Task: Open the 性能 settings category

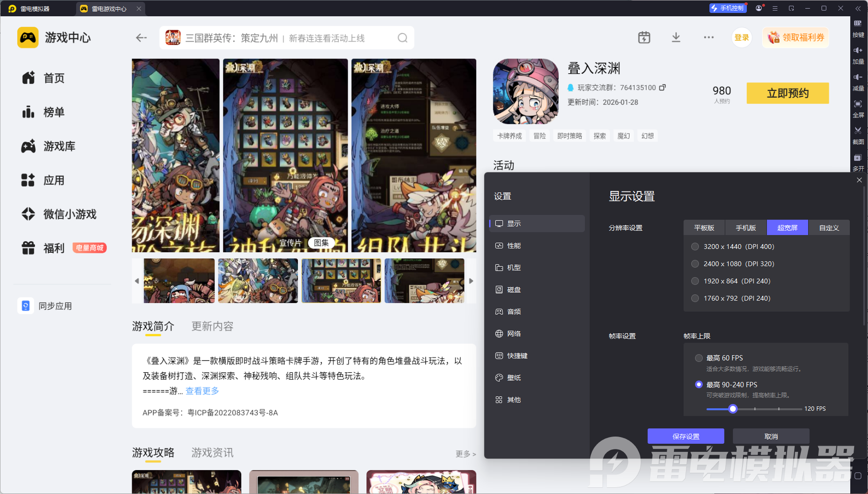Action: pos(537,246)
